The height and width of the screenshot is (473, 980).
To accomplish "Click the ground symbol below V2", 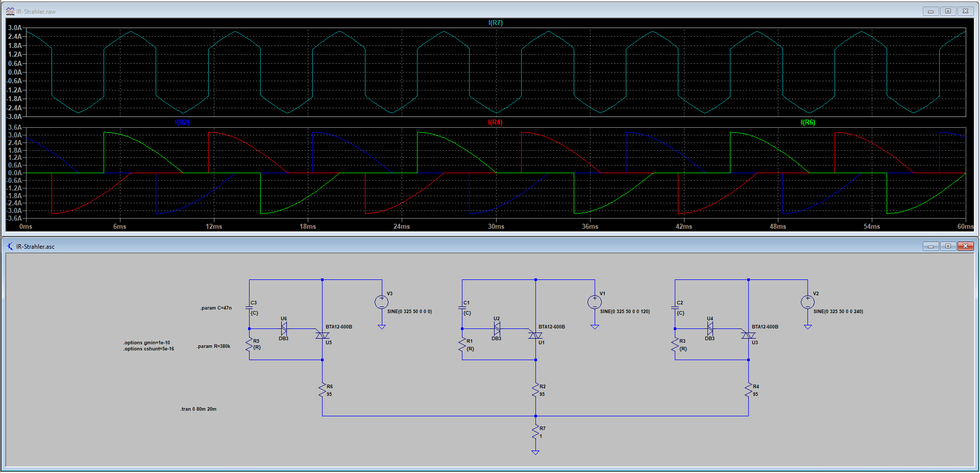I will click(x=807, y=326).
